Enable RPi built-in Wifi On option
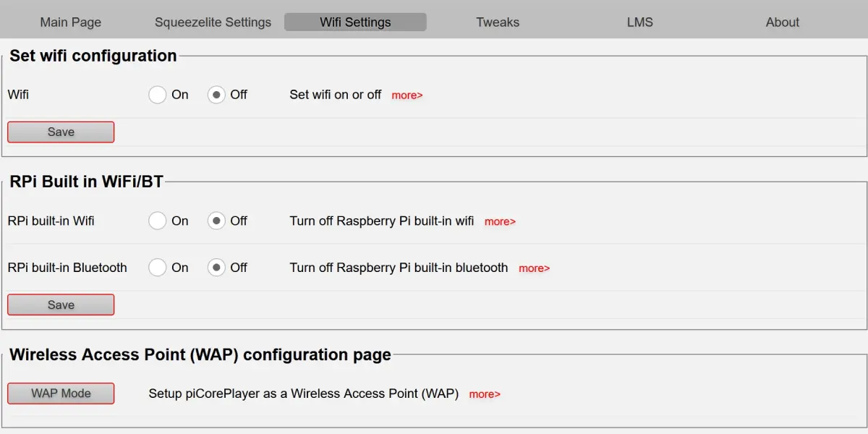Image resolution: width=868 pixels, height=434 pixels. (158, 221)
